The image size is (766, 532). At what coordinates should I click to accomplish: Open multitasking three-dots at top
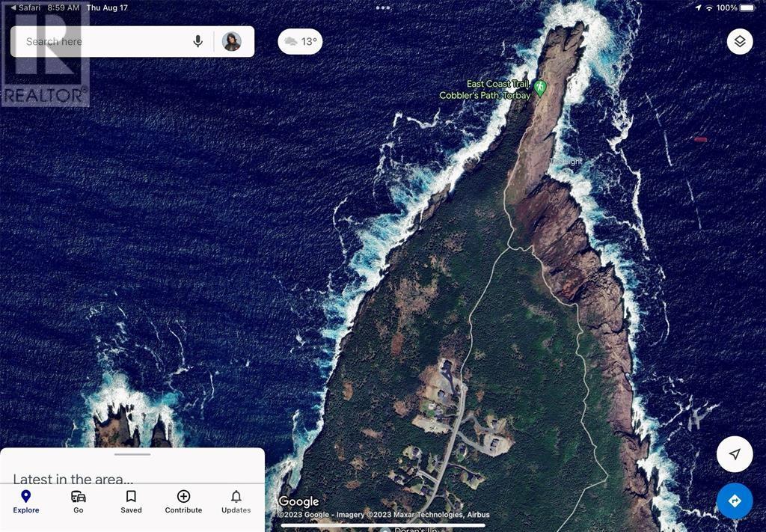383,7
